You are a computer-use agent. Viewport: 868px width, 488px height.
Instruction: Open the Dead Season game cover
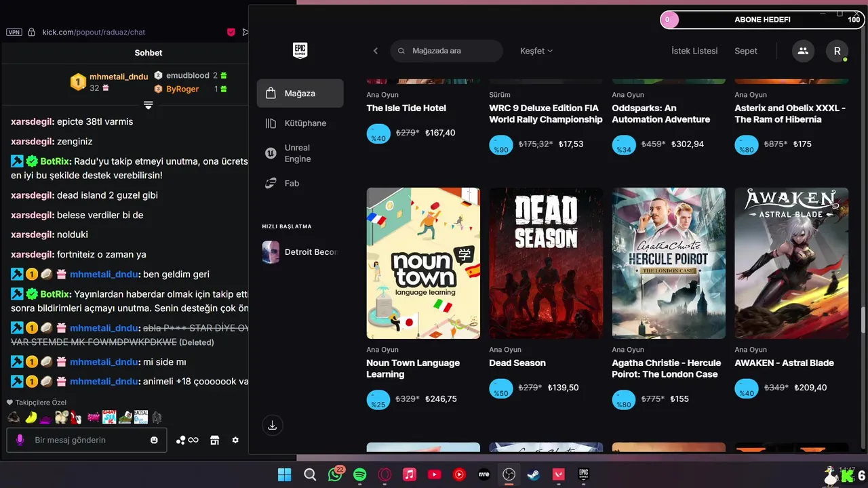546,263
